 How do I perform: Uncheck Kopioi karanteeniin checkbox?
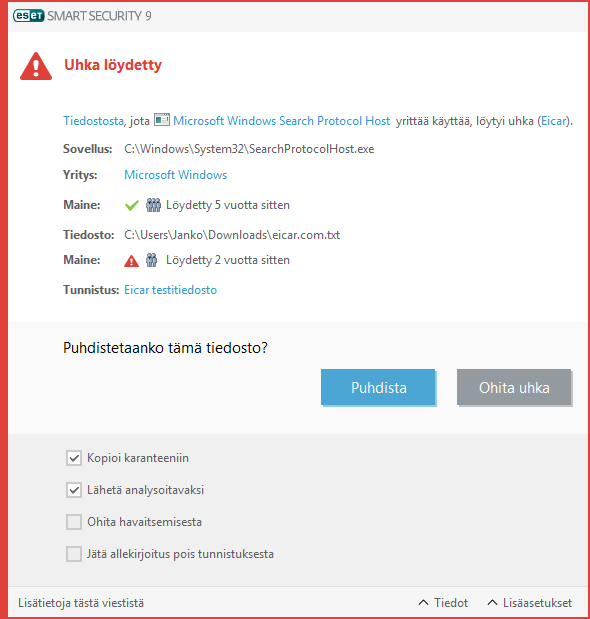74,458
